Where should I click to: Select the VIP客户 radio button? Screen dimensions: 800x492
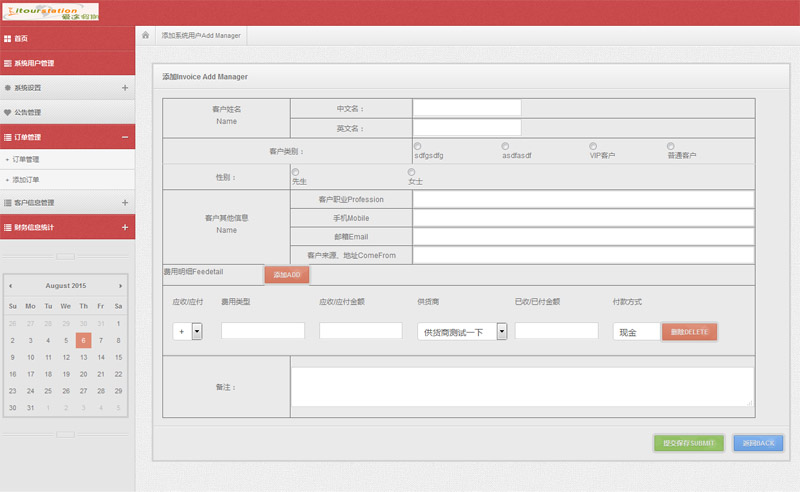click(x=593, y=146)
